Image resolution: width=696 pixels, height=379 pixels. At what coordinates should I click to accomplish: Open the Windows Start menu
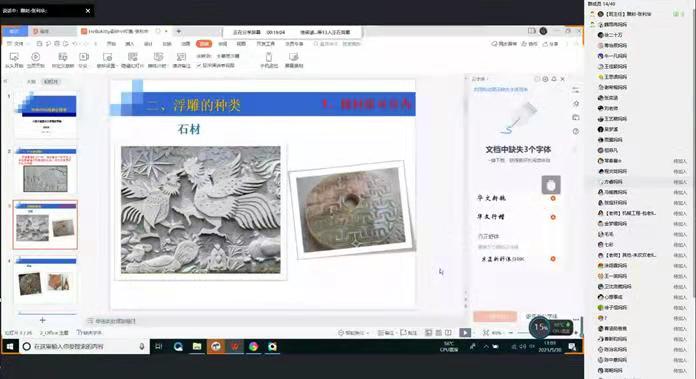tap(10, 347)
